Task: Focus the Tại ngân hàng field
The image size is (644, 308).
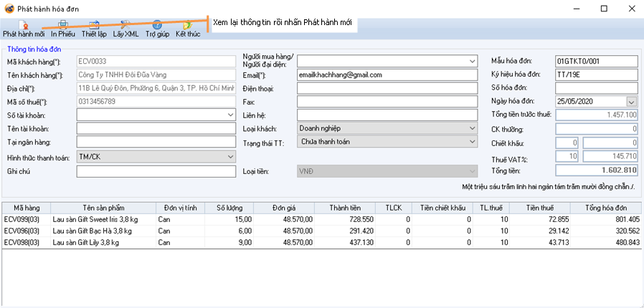Action: click(x=156, y=142)
